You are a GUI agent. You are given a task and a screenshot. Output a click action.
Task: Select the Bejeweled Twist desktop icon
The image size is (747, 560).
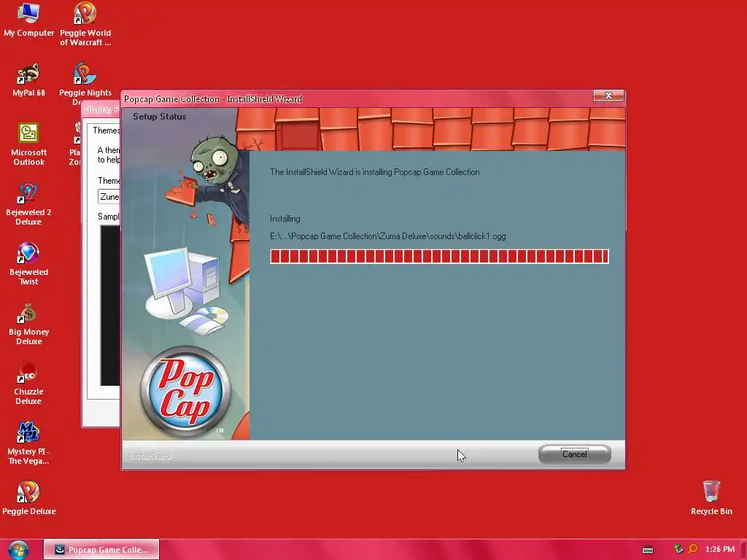[x=28, y=264]
